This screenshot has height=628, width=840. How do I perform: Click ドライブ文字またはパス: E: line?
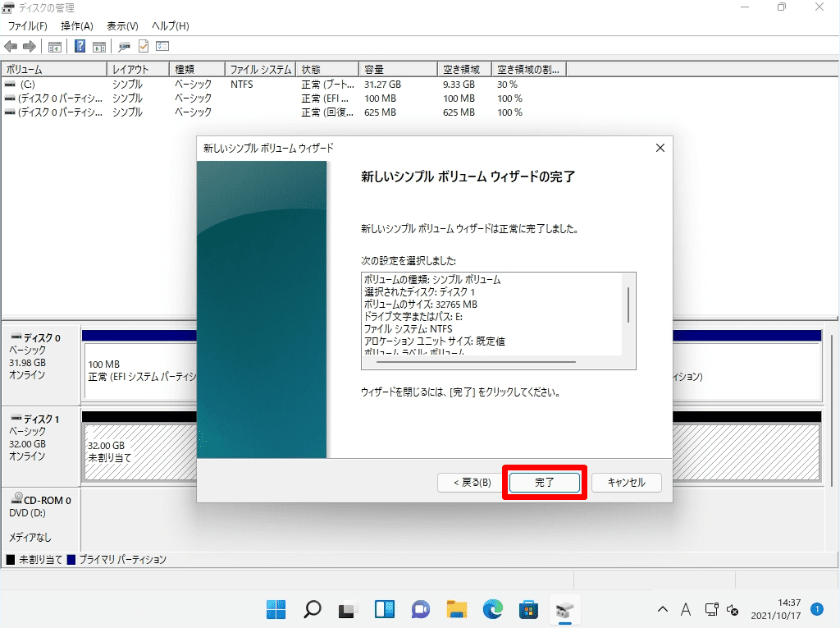pyautogui.click(x=413, y=316)
